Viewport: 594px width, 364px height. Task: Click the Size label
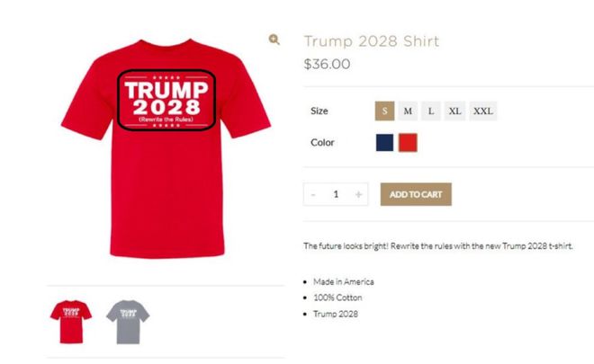tap(319, 111)
